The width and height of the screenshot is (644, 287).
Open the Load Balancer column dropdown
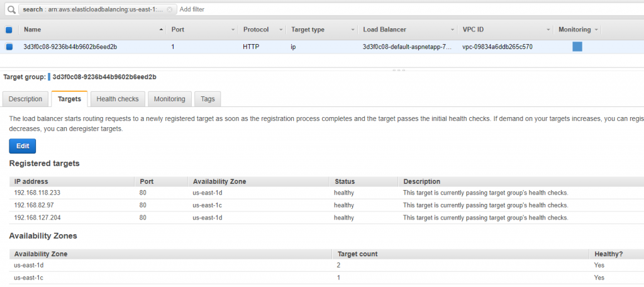[x=452, y=30]
